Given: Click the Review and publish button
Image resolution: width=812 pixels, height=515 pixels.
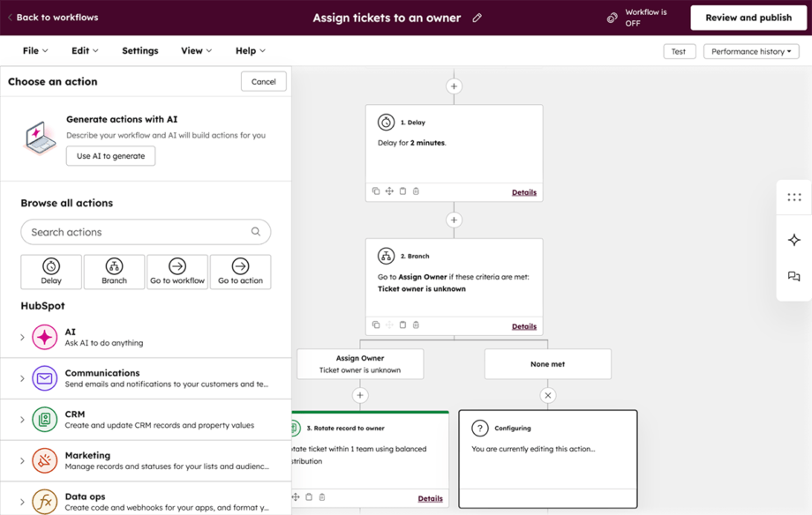Looking at the screenshot, I should coord(748,17).
